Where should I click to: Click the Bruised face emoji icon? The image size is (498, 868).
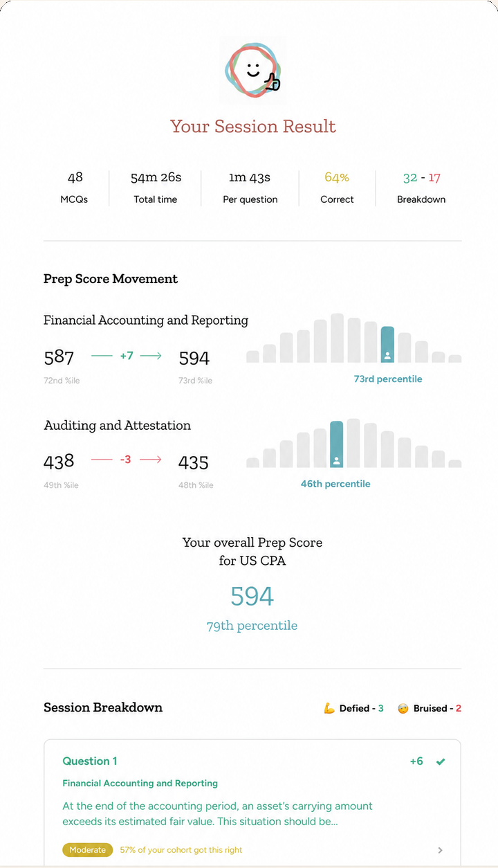(x=403, y=708)
